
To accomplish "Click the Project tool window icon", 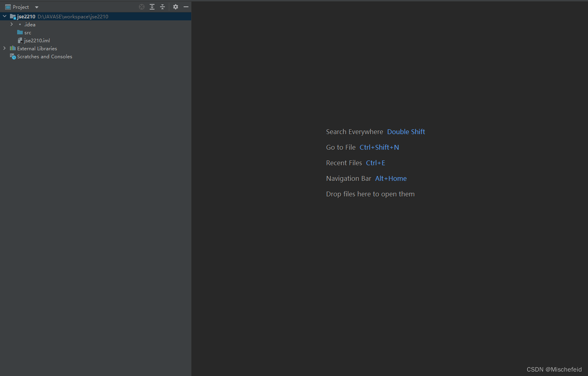I will tap(8, 7).
